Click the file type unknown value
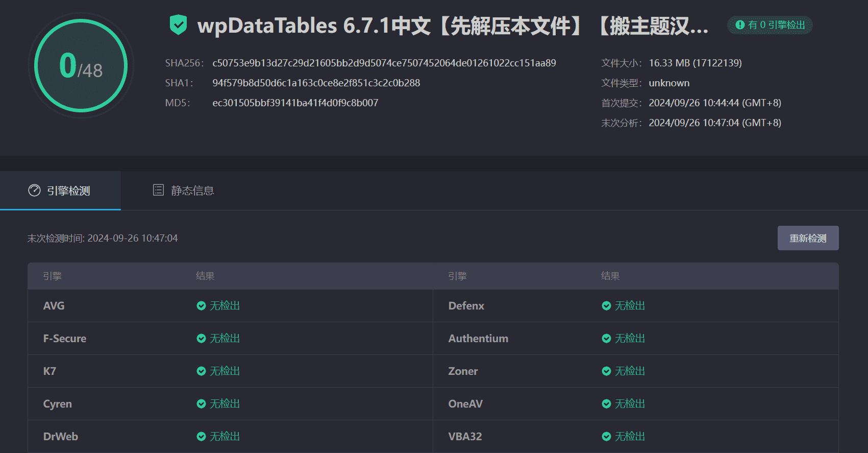The width and height of the screenshot is (868, 453). pos(669,83)
